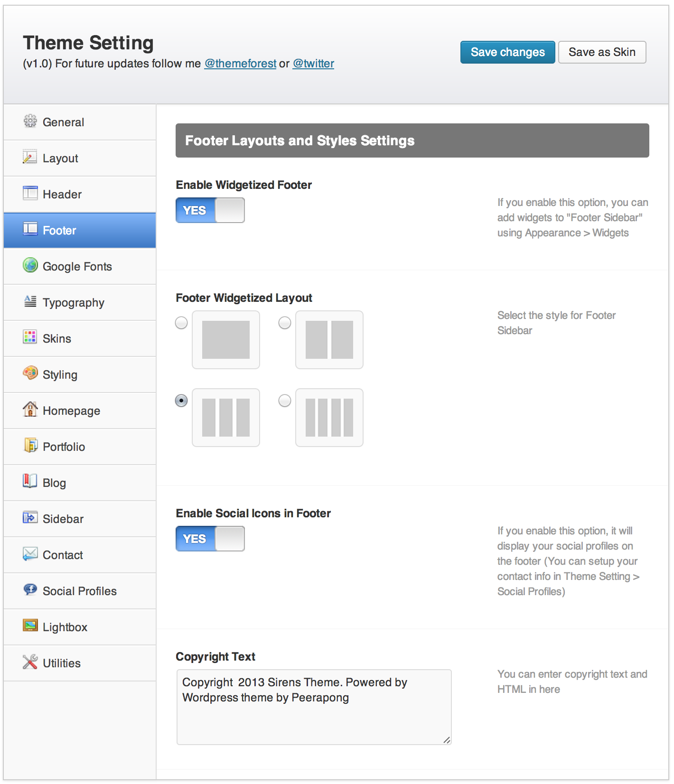
Task: Open the Utilities tools icon
Action: coord(30,662)
